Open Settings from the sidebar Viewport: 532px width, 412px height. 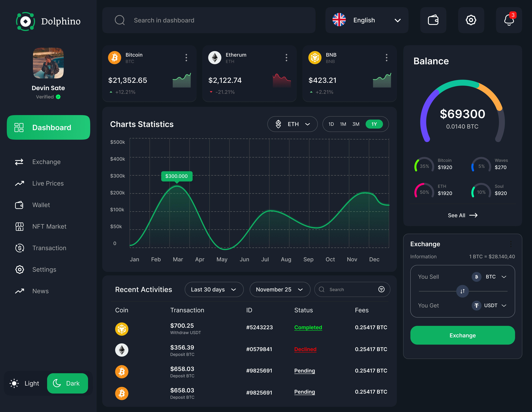pos(44,270)
